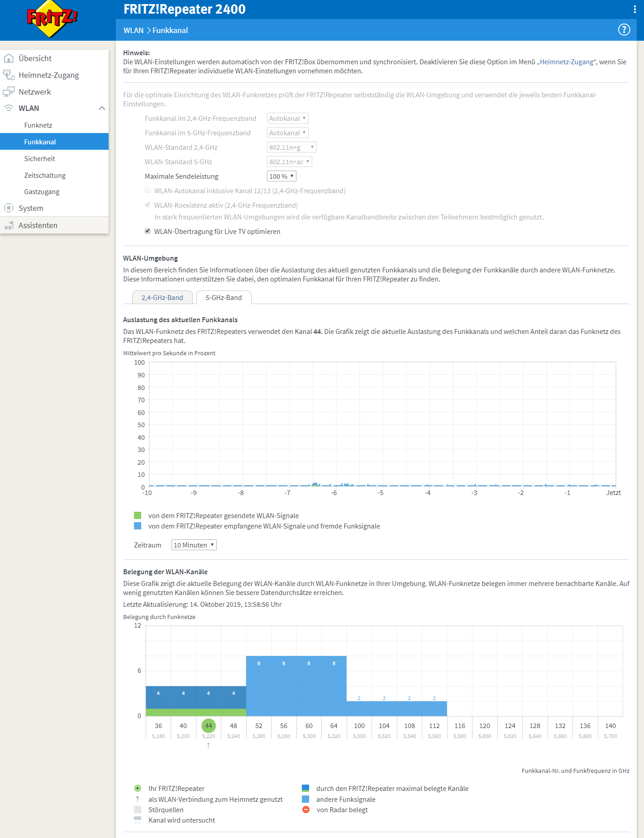Click the Übersicht home icon
Screen dimensions: 644x838
[9, 58]
